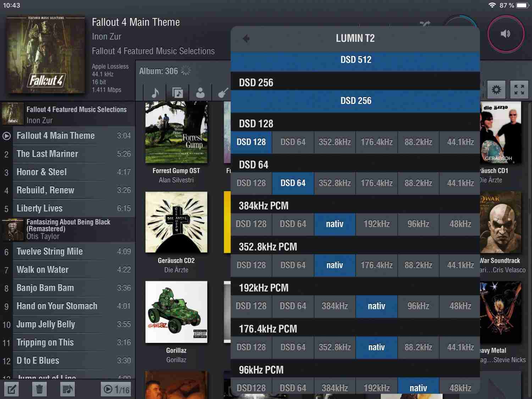This screenshot has width=532, height=399.
Task: Open the Heavy Metal album cover
Action: [500, 312]
